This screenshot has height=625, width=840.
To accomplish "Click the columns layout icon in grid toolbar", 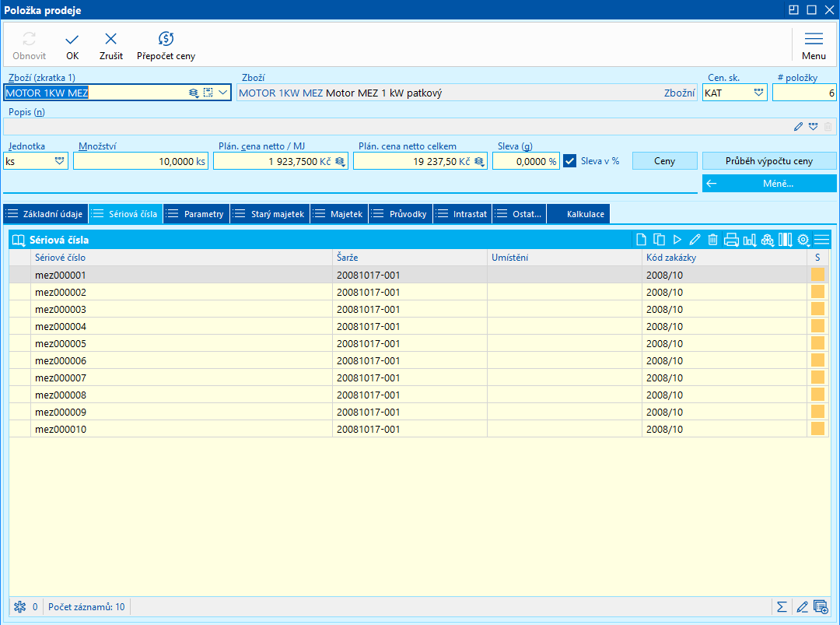I will click(x=785, y=240).
